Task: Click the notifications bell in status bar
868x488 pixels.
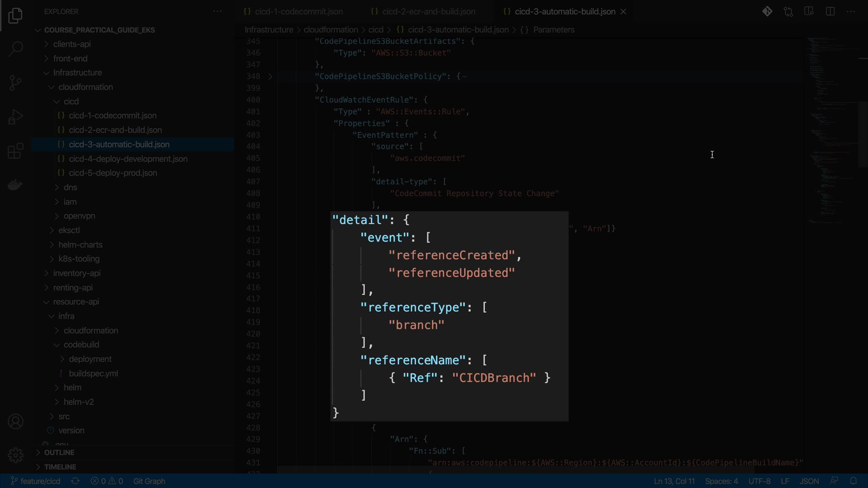Action: 853,481
